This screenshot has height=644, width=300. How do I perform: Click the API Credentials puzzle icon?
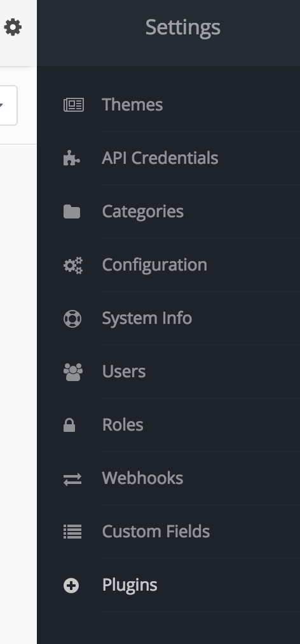(x=72, y=158)
